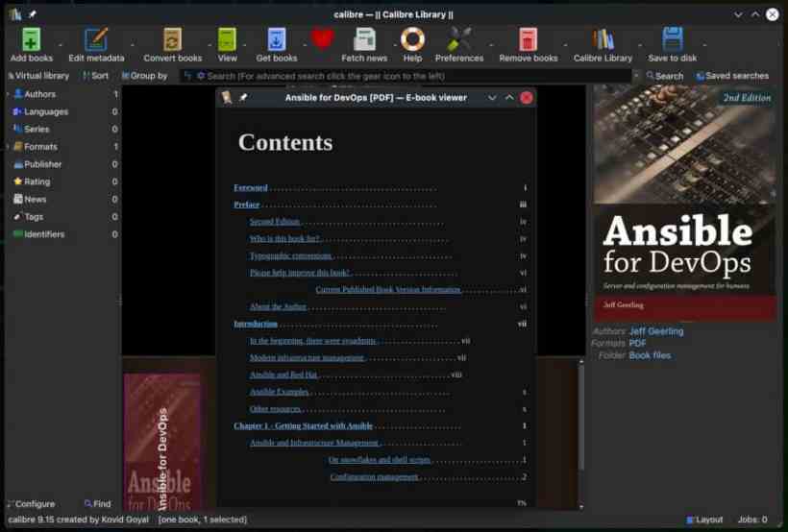The image size is (788, 532).
Task: Open the Add books dropdown arrow
Action: (x=61, y=45)
